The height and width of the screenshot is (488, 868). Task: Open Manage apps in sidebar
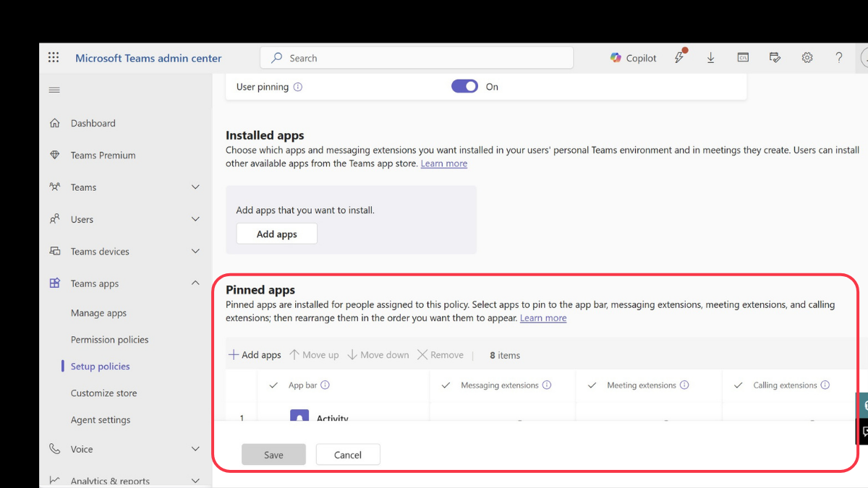[98, 313]
